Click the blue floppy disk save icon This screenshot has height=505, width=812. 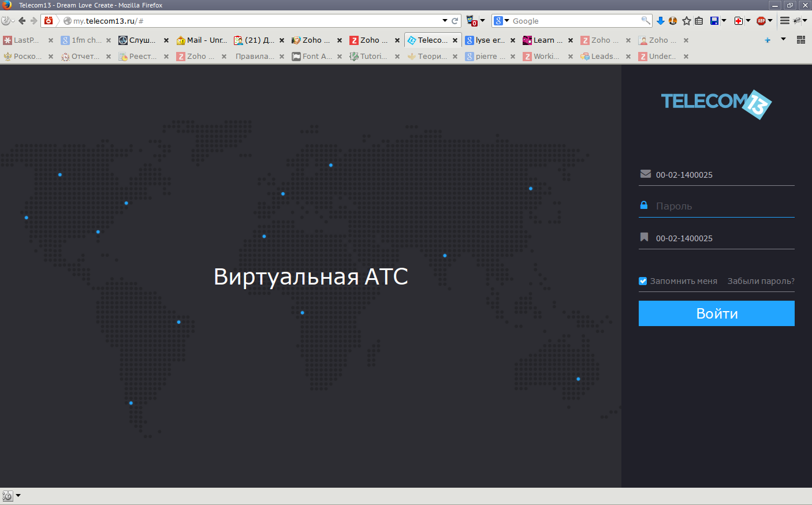point(714,21)
